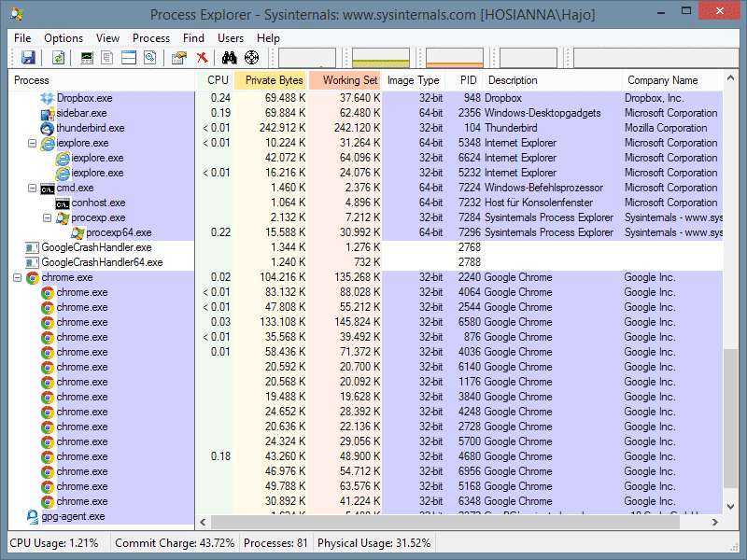The height and width of the screenshot is (560, 747).
Task: Sort by the PID column header
Action: tap(464, 80)
